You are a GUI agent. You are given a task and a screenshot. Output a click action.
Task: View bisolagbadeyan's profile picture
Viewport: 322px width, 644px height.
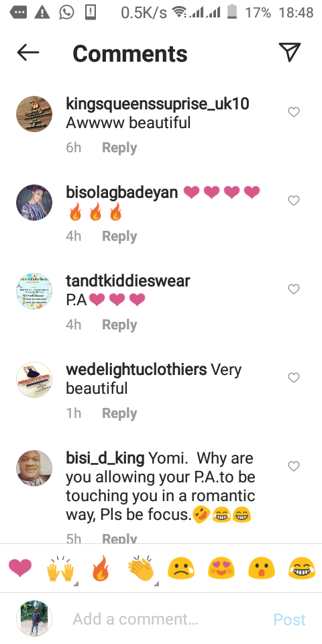point(34,203)
